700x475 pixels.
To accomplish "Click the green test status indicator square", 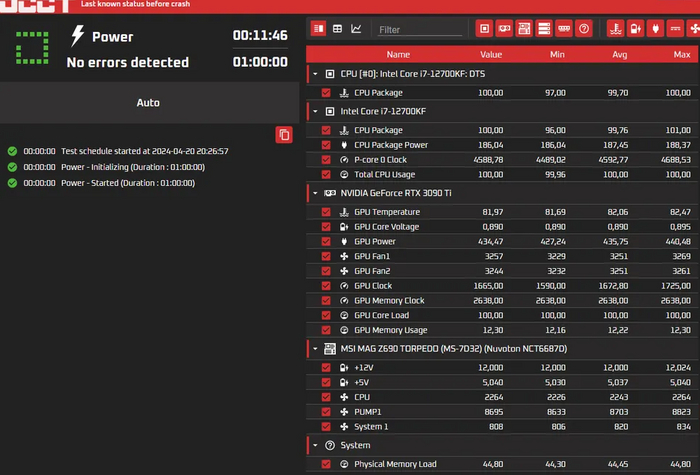I will pyautogui.click(x=31, y=47).
